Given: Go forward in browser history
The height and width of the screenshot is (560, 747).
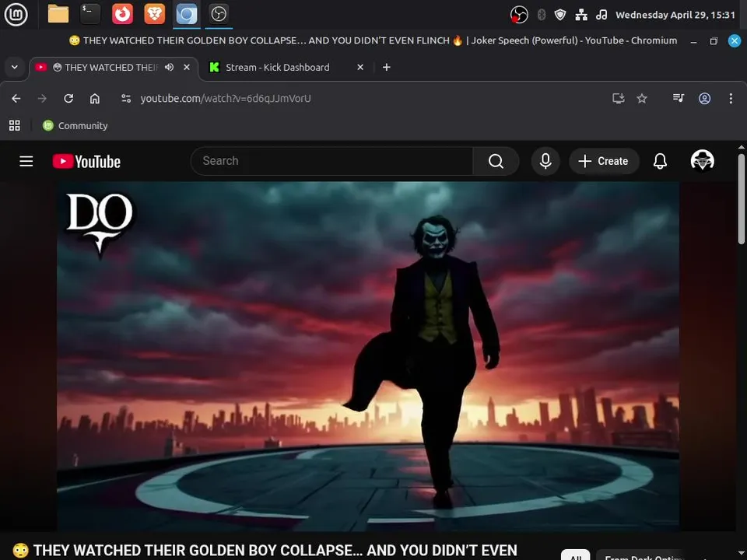Looking at the screenshot, I should (42, 98).
